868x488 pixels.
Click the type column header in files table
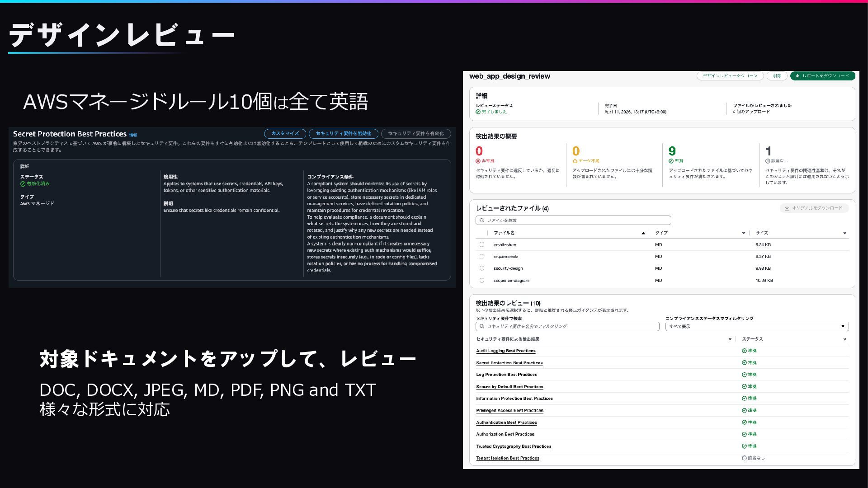tap(661, 233)
